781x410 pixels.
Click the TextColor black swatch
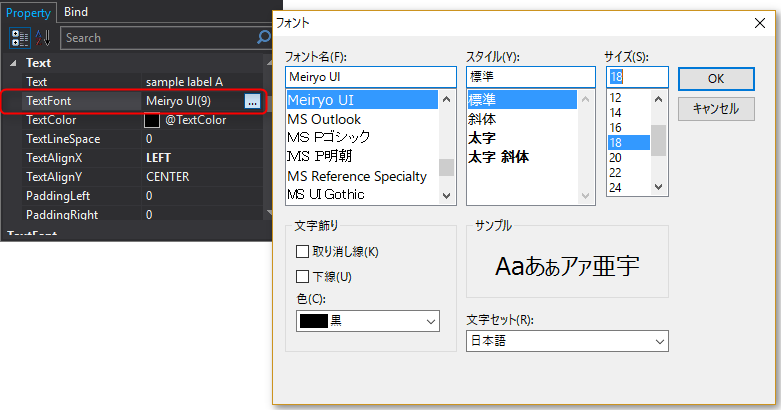[x=152, y=120]
